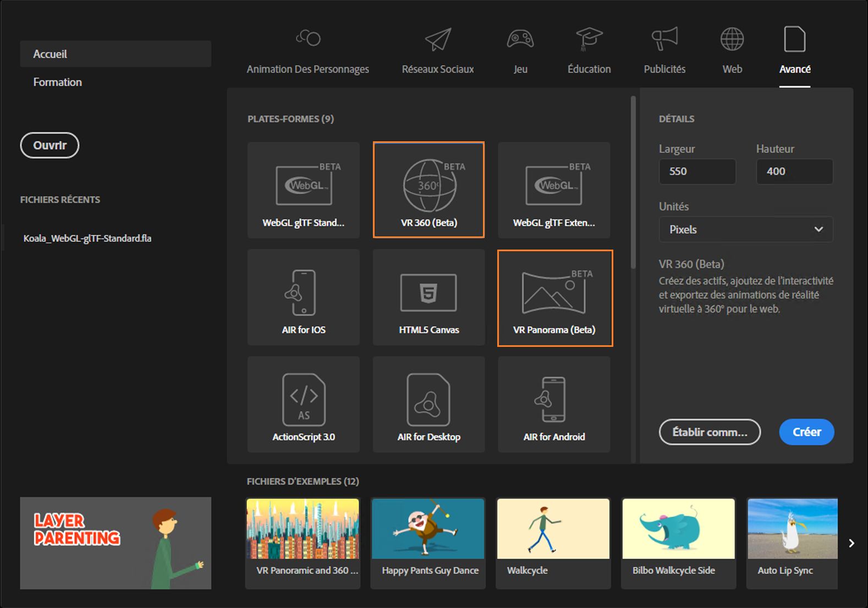Choose the VR 360 (Beta) platform
The width and height of the screenshot is (868, 608).
pyautogui.click(x=429, y=190)
